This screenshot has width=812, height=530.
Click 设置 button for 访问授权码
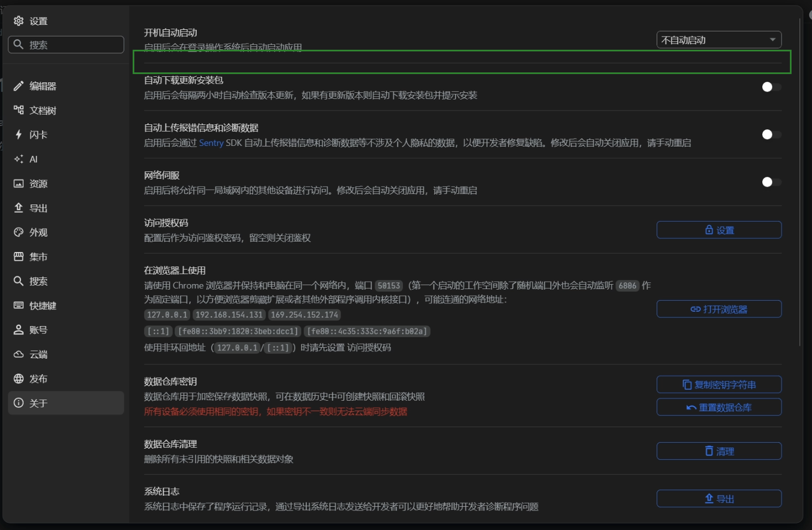pos(719,230)
